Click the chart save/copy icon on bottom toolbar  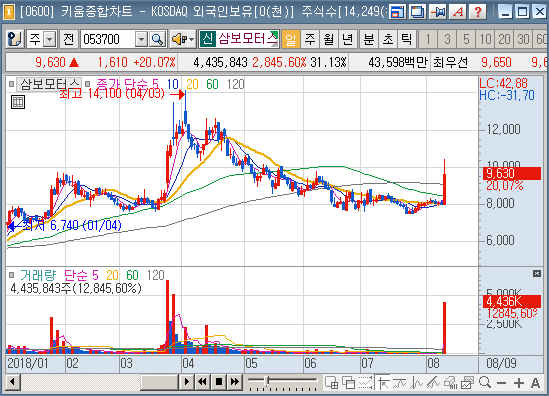tap(467, 383)
